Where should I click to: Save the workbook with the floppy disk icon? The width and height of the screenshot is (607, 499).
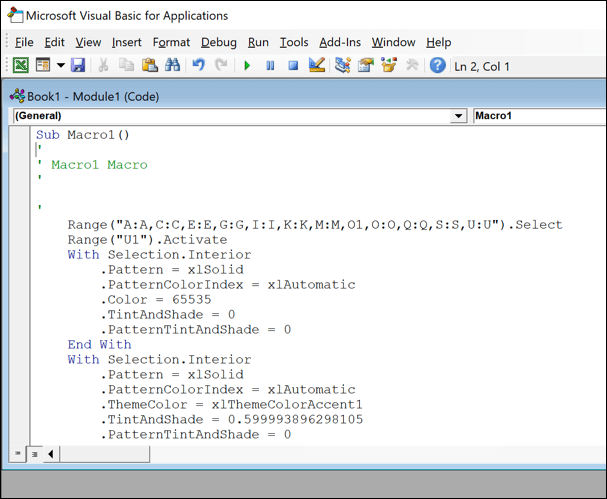(78, 65)
